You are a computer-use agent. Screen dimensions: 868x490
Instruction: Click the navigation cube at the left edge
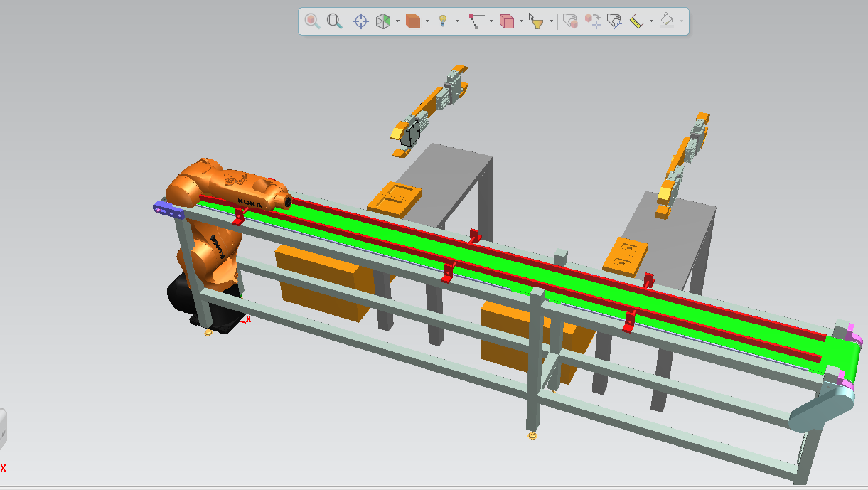click(x=2, y=429)
